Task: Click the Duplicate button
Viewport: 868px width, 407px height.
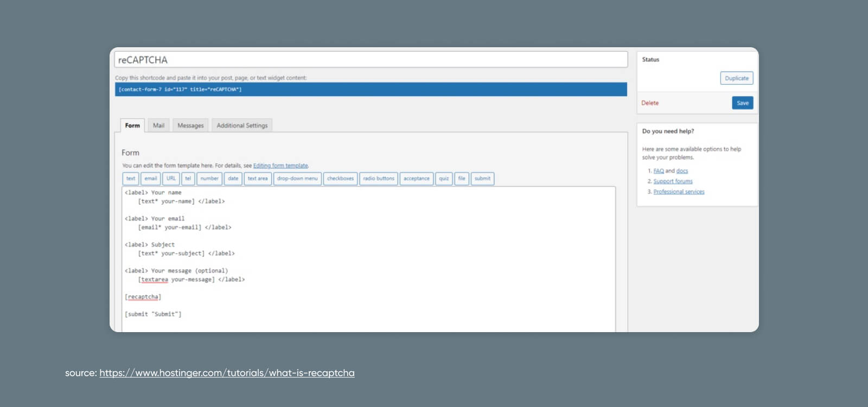Action: point(737,78)
